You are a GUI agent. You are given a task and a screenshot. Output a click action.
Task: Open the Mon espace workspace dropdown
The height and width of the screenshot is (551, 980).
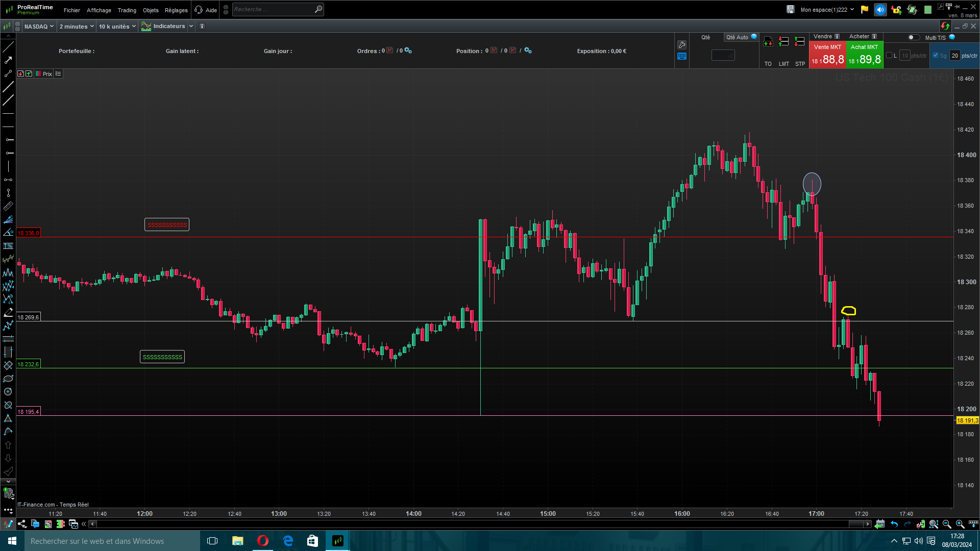tap(827, 10)
